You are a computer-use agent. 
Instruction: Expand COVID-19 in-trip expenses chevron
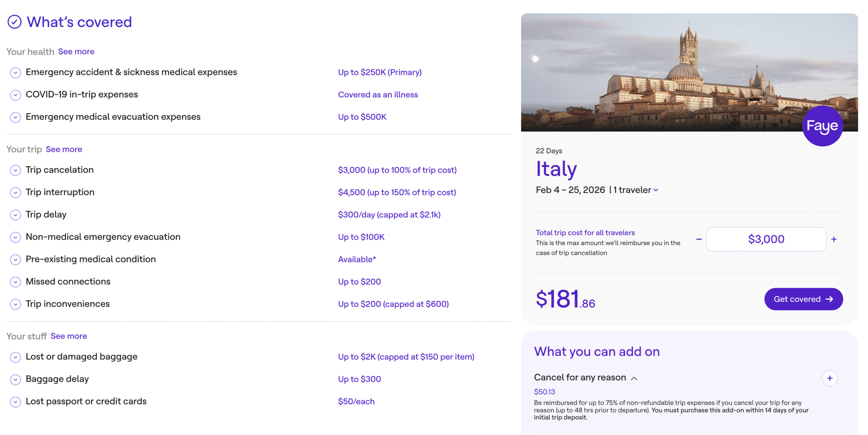pyautogui.click(x=15, y=95)
